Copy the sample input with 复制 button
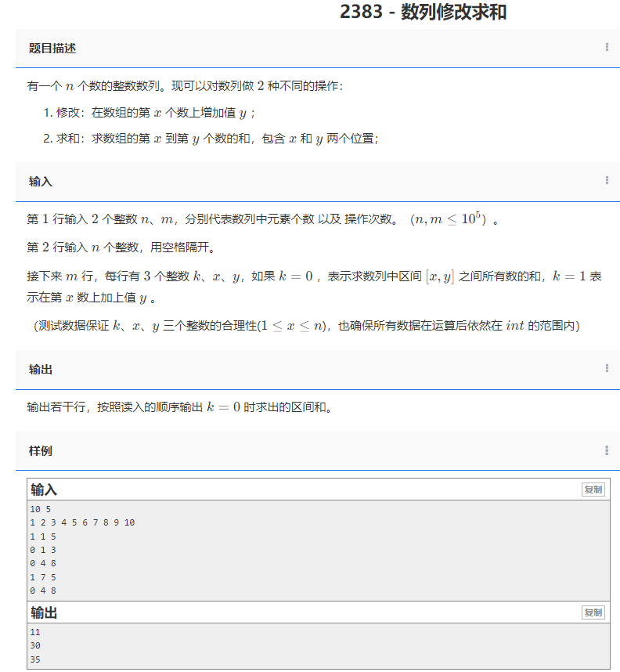Screen dimensions: 620x672 click(x=593, y=490)
